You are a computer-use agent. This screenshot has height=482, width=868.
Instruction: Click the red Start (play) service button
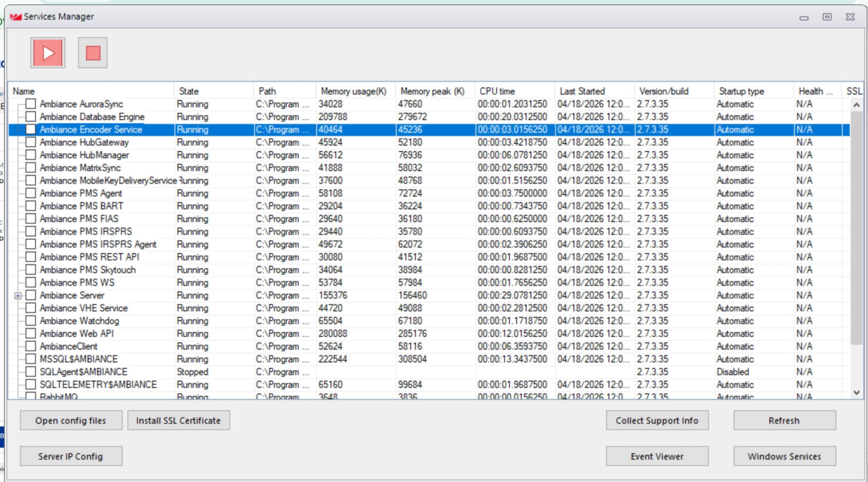48,53
